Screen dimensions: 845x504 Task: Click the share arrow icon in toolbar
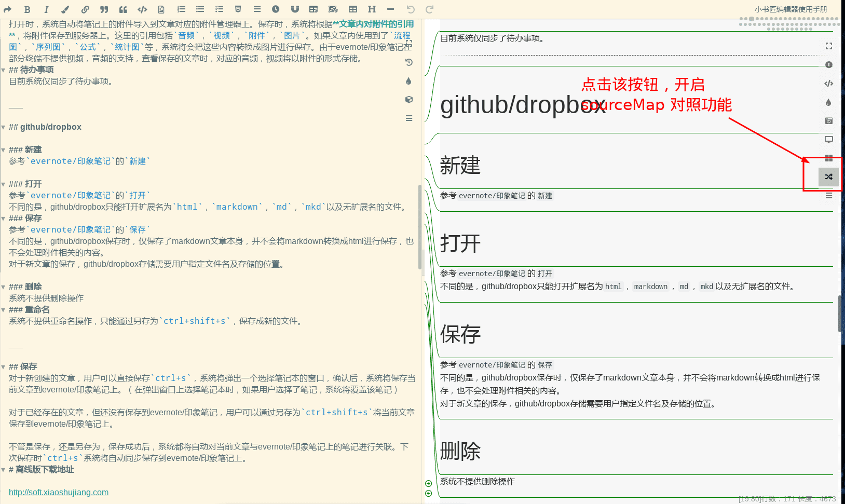8,9
